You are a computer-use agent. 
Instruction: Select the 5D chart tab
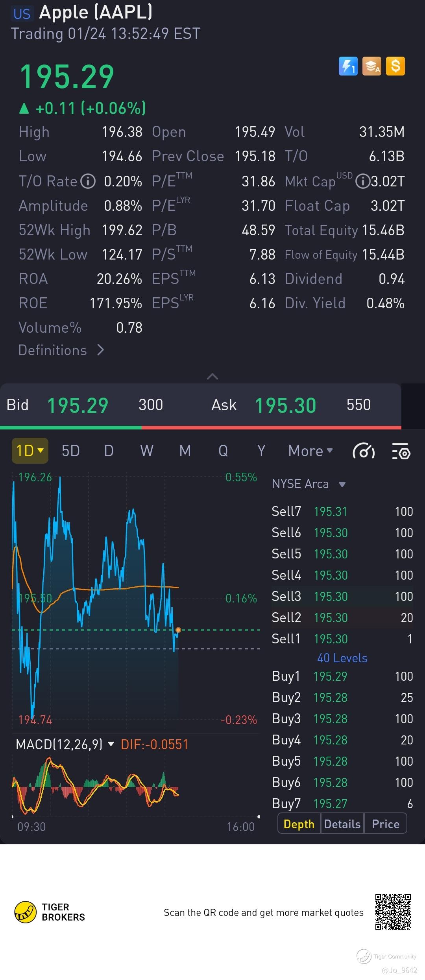coord(71,451)
